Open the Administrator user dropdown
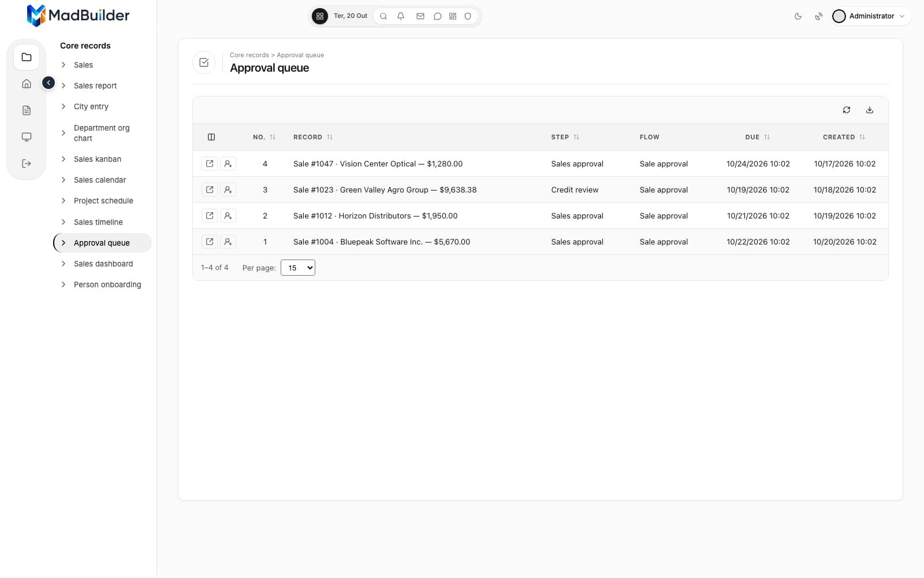This screenshot has width=924, height=578. pos(871,16)
